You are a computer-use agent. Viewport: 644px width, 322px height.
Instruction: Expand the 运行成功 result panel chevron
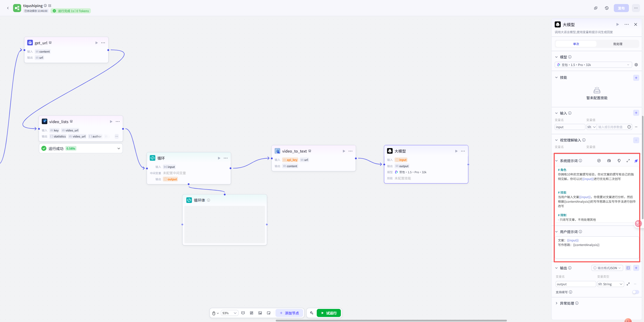click(119, 148)
